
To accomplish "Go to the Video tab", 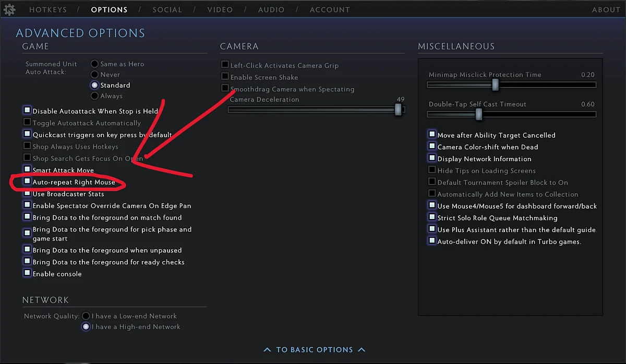I will click(220, 10).
